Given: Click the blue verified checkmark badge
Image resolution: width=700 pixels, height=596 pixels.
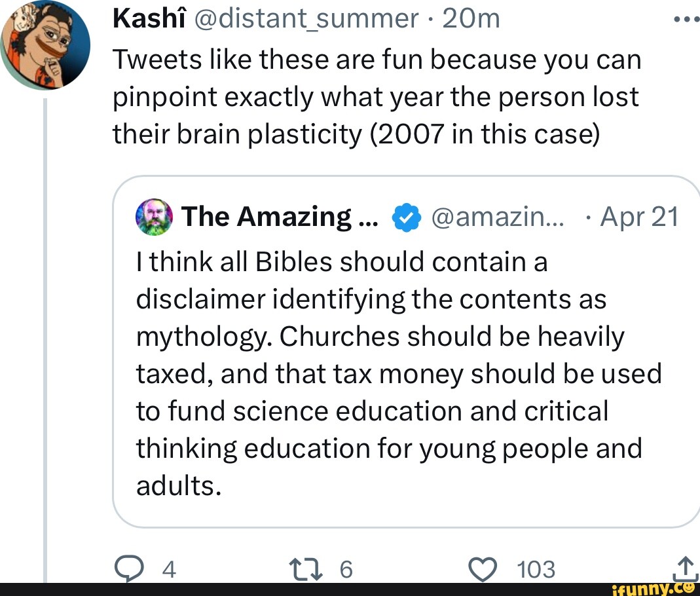Looking at the screenshot, I should (x=405, y=218).
